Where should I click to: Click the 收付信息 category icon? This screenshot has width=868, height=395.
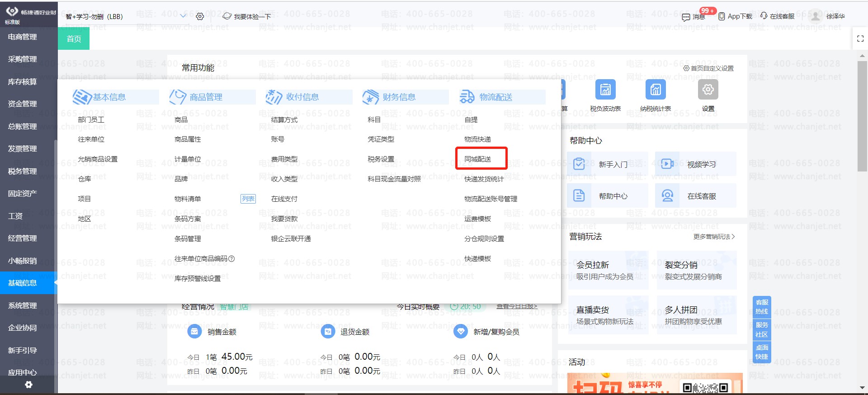pyautogui.click(x=274, y=97)
